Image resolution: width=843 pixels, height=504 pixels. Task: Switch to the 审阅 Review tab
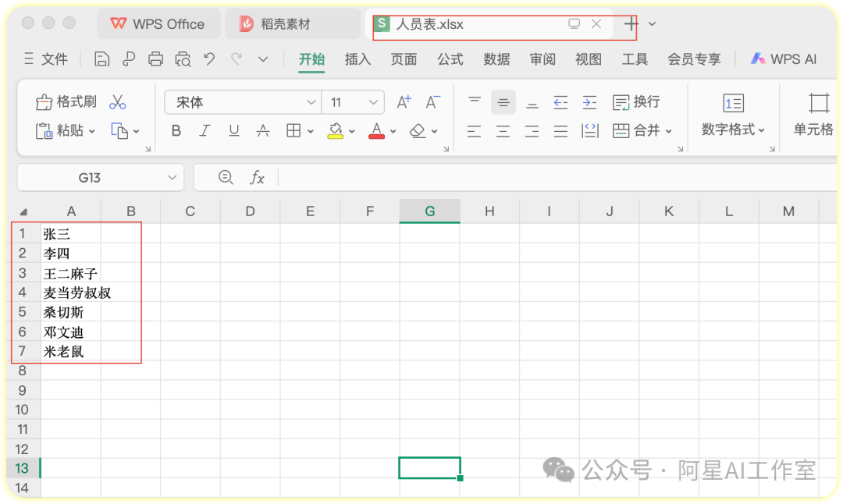tap(542, 59)
